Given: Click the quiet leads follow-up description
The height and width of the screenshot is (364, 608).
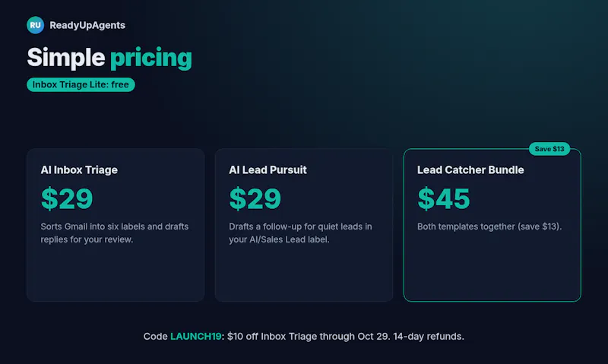Looking at the screenshot, I should point(300,233).
